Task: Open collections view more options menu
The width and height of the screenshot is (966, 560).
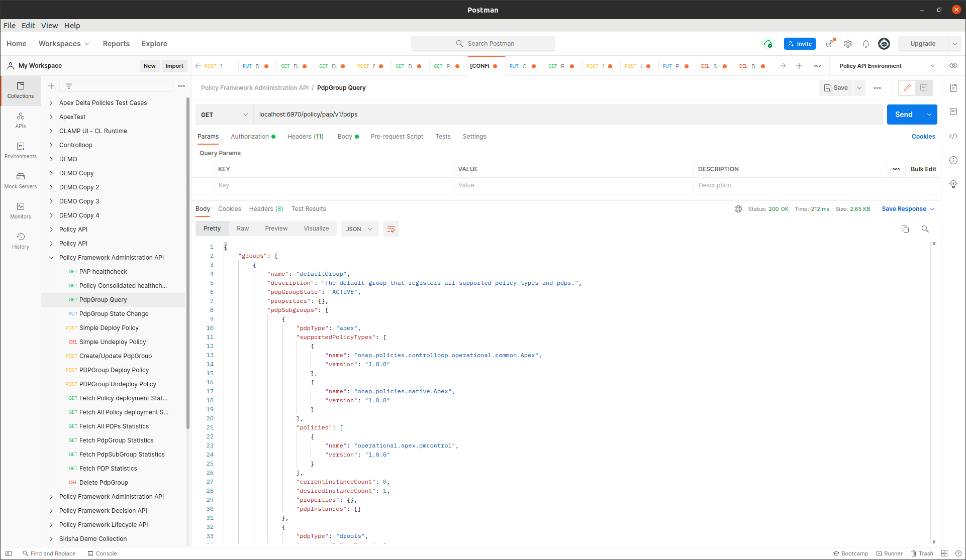Action: point(181,86)
